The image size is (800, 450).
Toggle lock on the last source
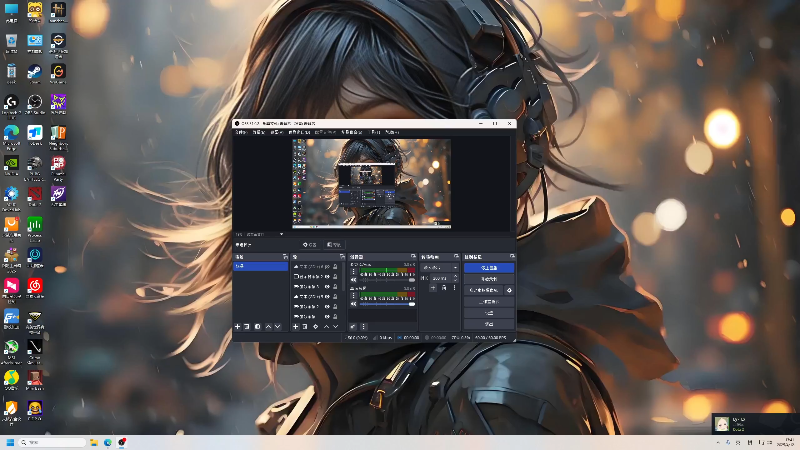click(x=335, y=316)
